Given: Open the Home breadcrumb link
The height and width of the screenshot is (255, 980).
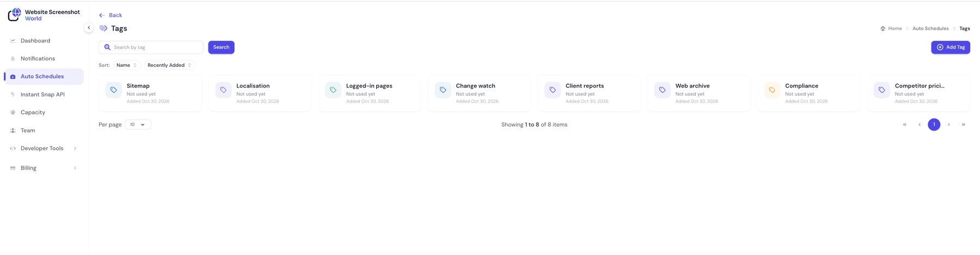Looking at the screenshot, I should 895,28.
